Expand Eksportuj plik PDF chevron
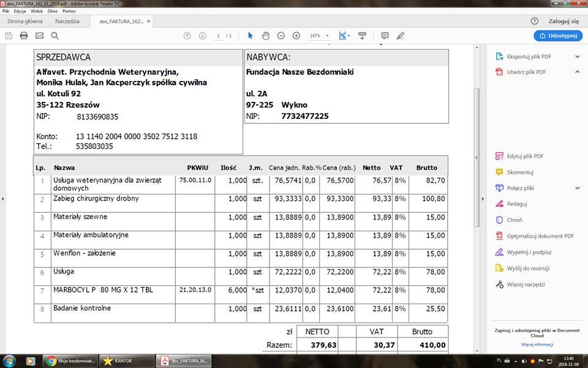588x368 pixels. point(577,56)
